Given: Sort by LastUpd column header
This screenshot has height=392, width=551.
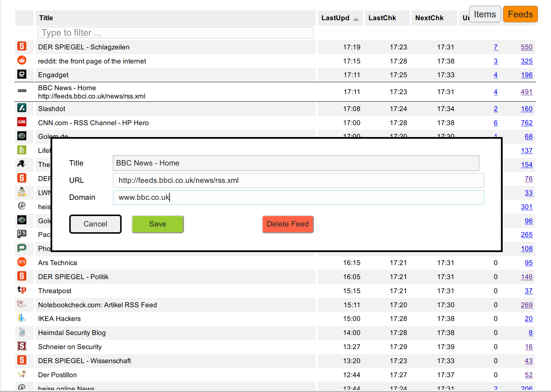Looking at the screenshot, I should [340, 18].
